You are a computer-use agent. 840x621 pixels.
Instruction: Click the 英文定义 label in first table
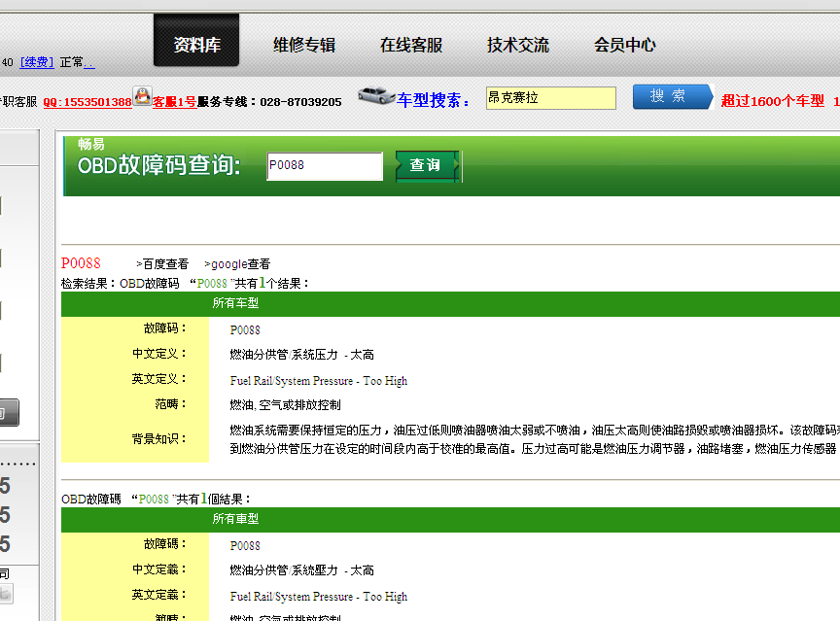tap(159, 379)
